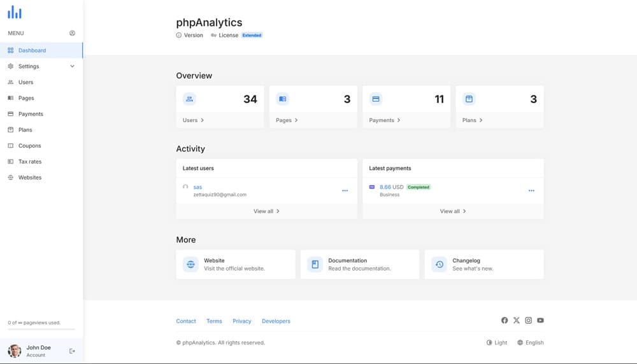Image resolution: width=637 pixels, height=364 pixels.
Task: Toggle the Light theme switcher
Action: click(x=497, y=342)
